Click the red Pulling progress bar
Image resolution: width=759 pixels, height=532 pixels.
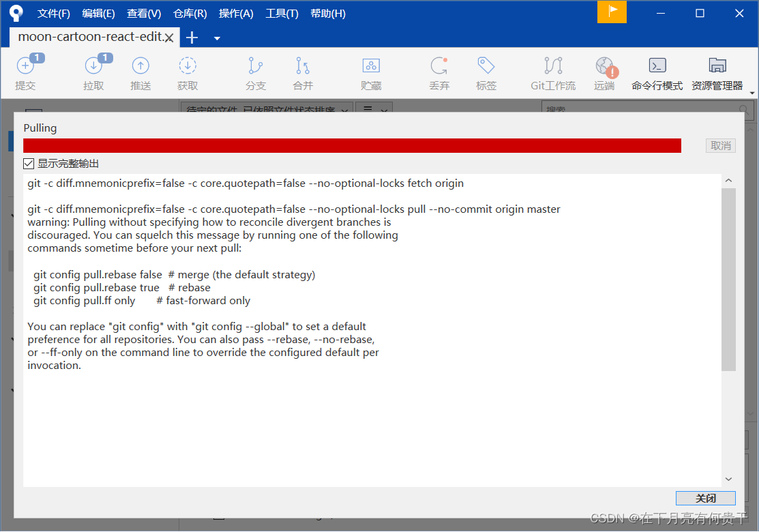coord(352,146)
